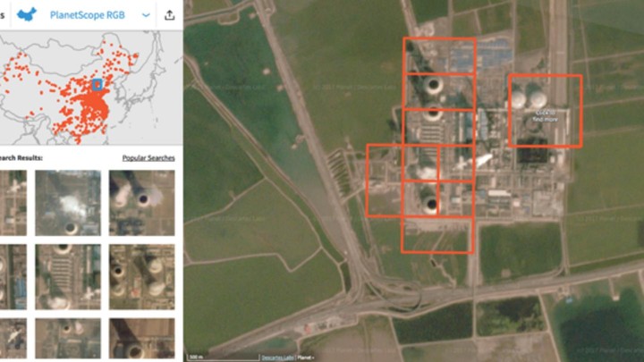Open the Popular Searches link
Image resolution: width=644 pixels, height=362 pixels.
pyautogui.click(x=148, y=158)
